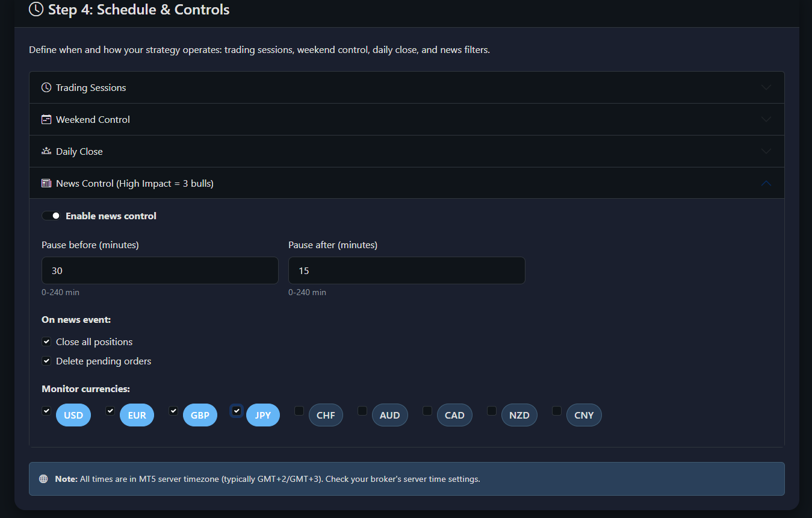Click the Daily Close sunset icon
This screenshot has width=812, height=518.
pyautogui.click(x=46, y=151)
